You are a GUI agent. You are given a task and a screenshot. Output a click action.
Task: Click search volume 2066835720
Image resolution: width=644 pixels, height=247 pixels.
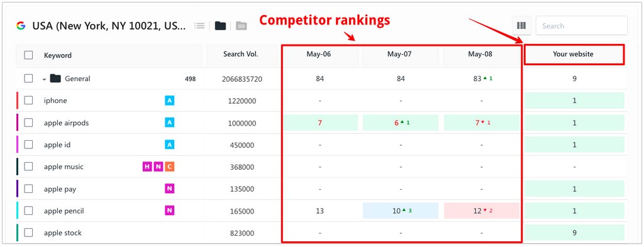click(x=242, y=79)
